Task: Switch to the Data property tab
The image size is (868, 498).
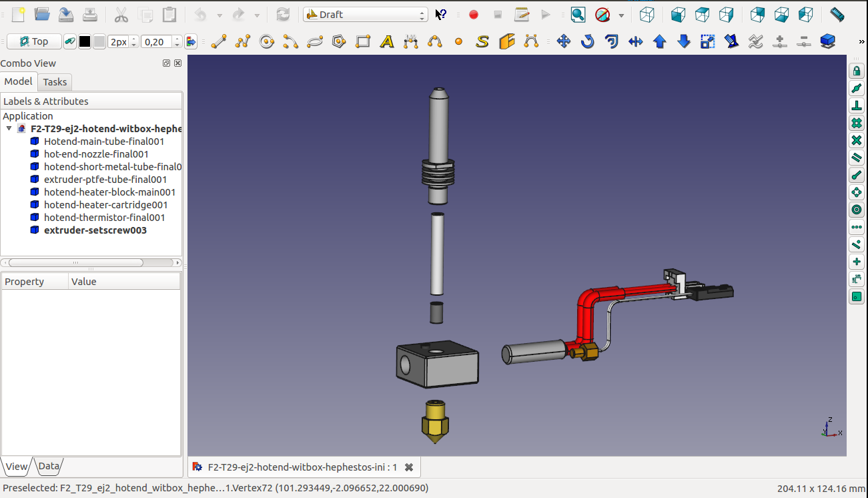Action: point(49,466)
